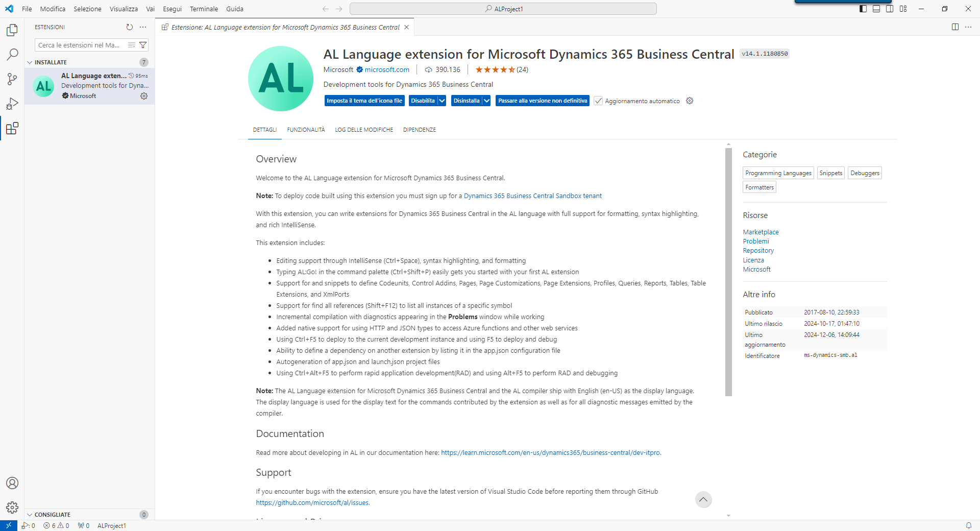Screen dimensions: 980x531
Task: Open extension settings gear beside Aggiornamento automatico
Action: [690, 101]
